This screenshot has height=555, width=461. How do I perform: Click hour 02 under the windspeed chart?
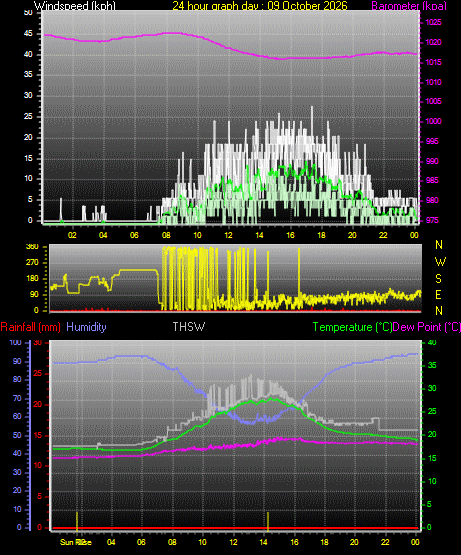pyautogui.click(x=72, y=235)
